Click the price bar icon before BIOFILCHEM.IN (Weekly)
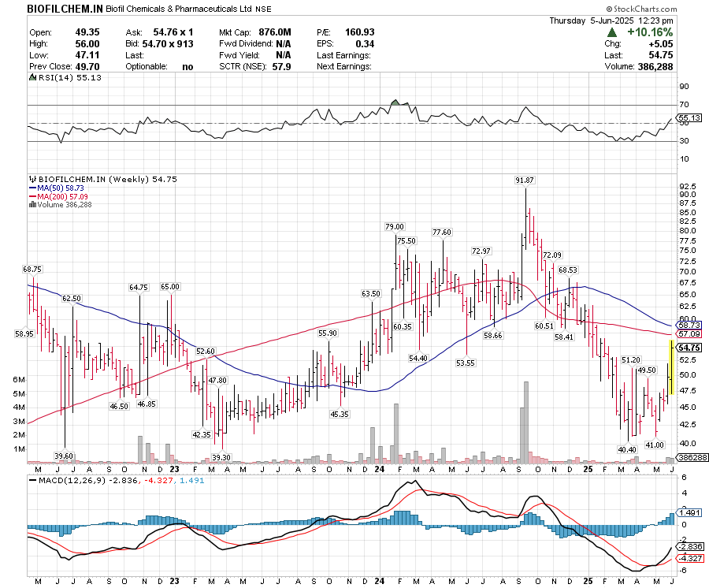Viewport: 709px width, 588px height. click(x=32, y=179)
